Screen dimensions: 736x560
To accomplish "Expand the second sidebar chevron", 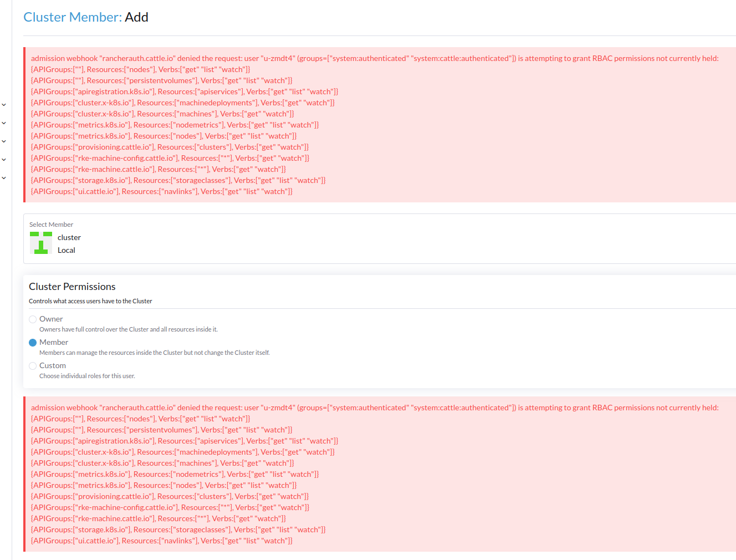I will tap(4, 123).
